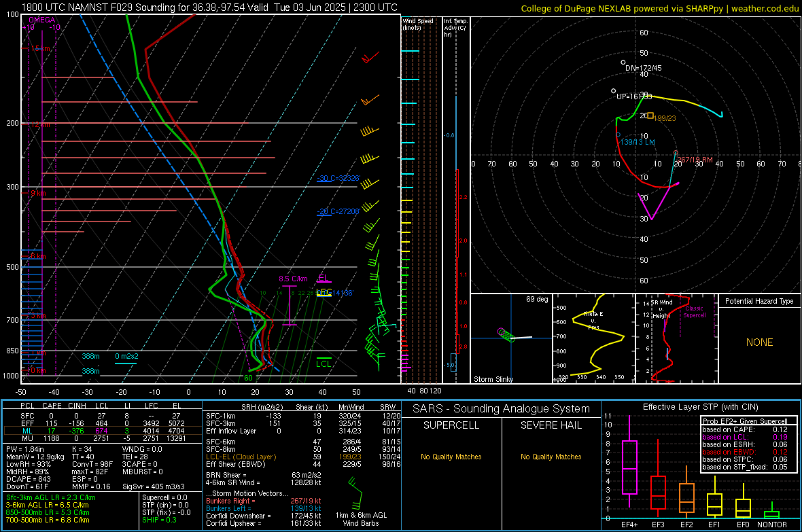
Task: Click the 'based on STP_fixed' probability line
Action: click(x=744, y=467)
